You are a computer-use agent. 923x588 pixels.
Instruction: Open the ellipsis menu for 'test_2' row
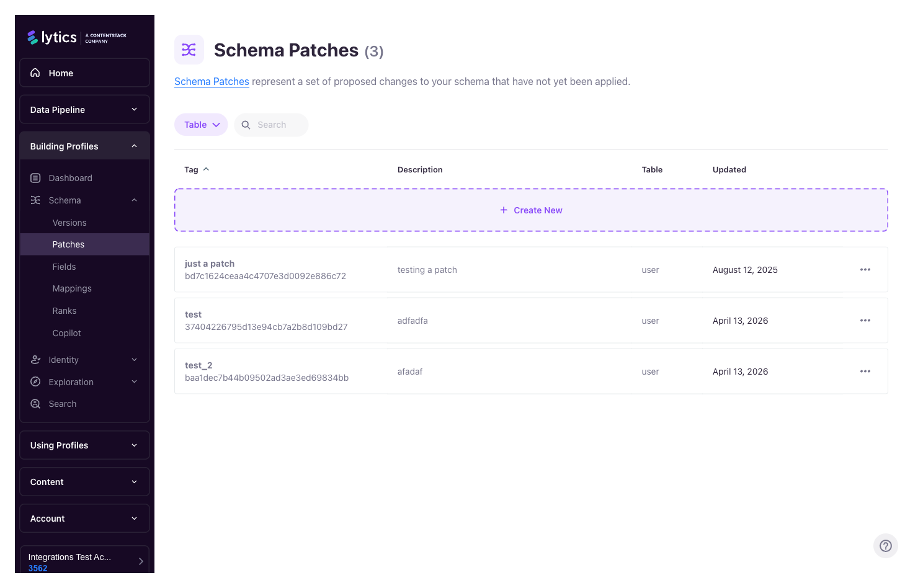pos(865,371)
